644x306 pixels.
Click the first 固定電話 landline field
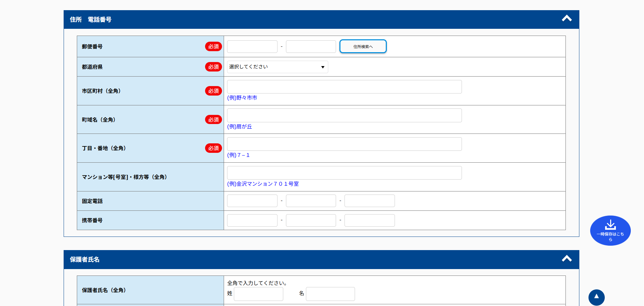[x=252, y=201]
